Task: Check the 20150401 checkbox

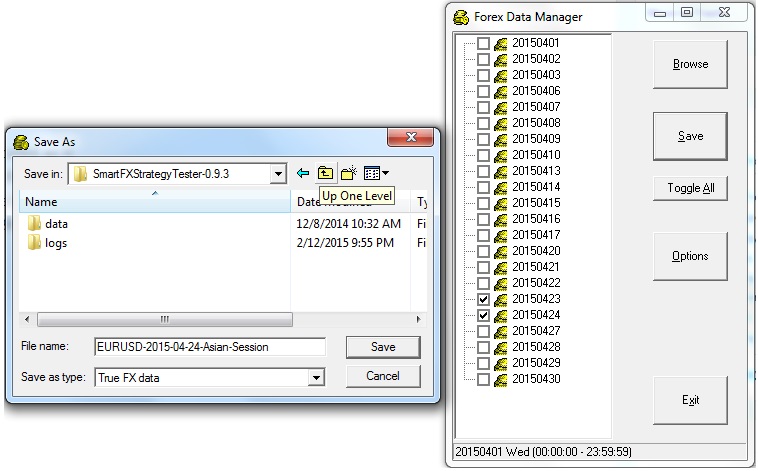Action: [483, 43]
